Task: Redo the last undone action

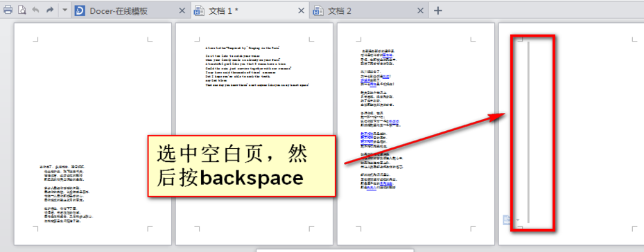Action: pyautogui.click(x=50, y=10)
